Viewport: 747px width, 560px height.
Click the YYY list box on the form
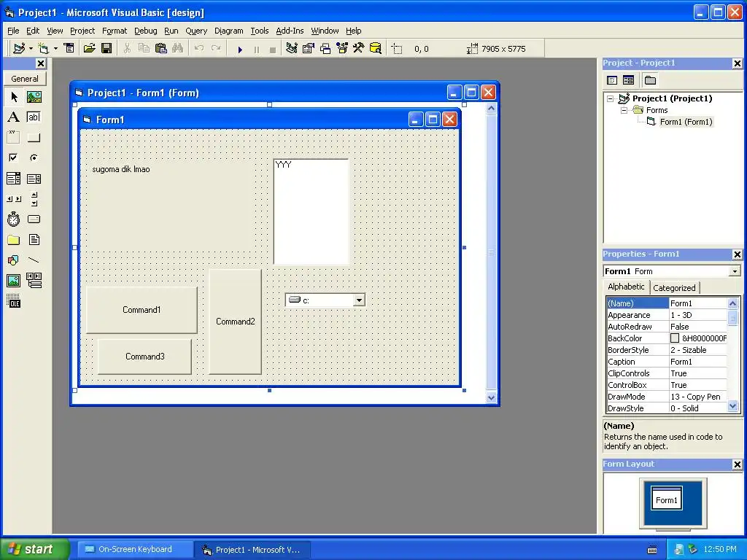[x=311, y=211]
